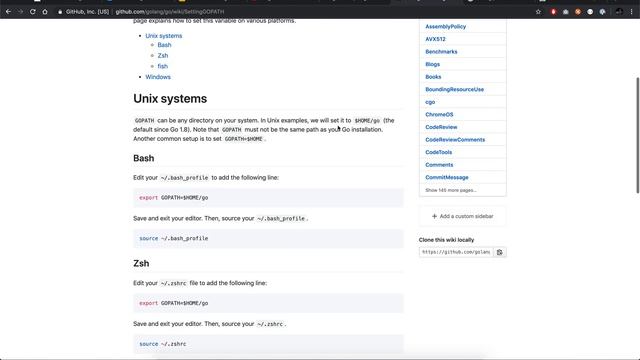Image resolution: width=640 pixels, height=360 pixels.
Task: Click the source ~/.bash_profile code block
Action: click(268, 238)
